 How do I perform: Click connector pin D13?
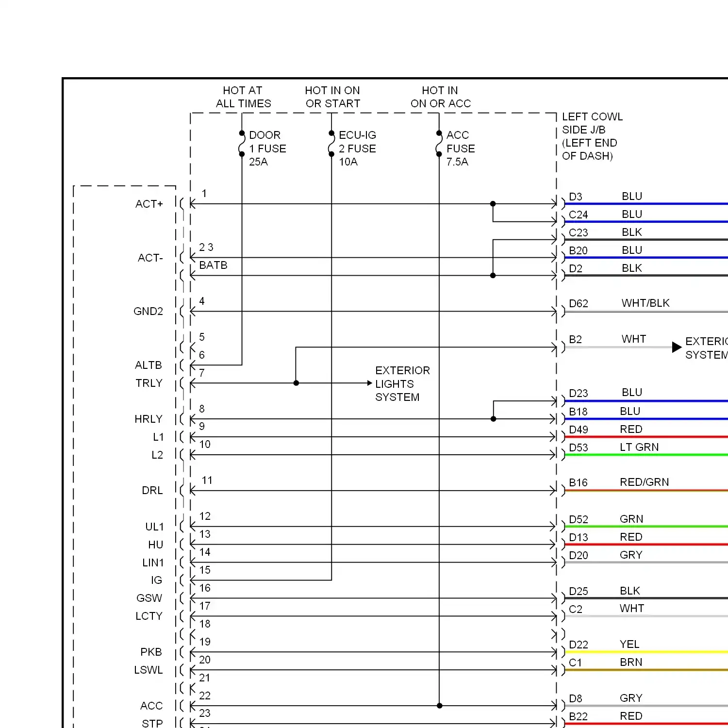coord(578,537)
